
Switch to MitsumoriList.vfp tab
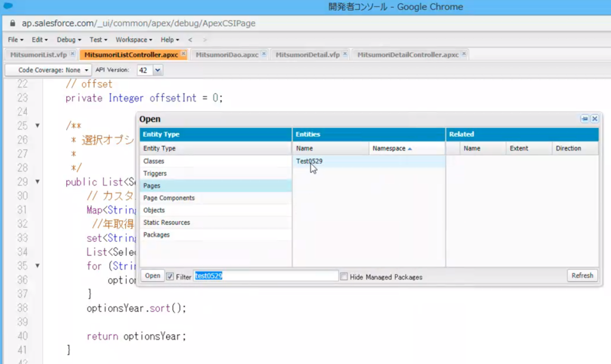pos(38,54)
